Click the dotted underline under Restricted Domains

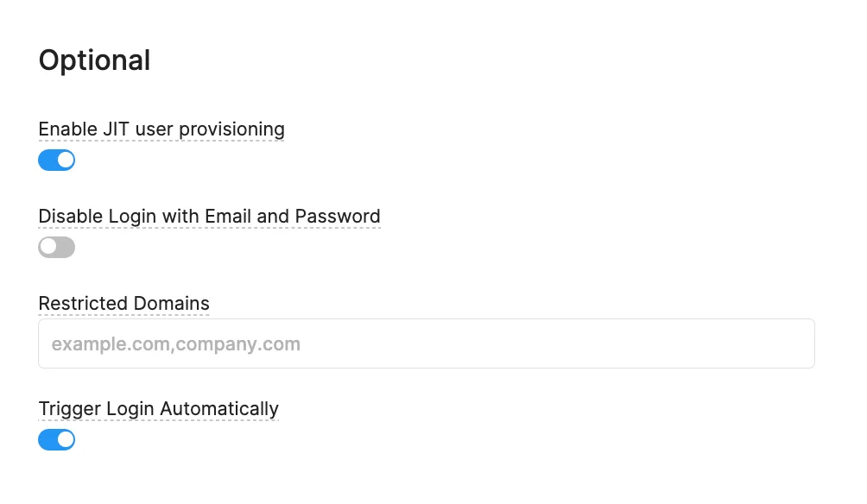point(123,312)
